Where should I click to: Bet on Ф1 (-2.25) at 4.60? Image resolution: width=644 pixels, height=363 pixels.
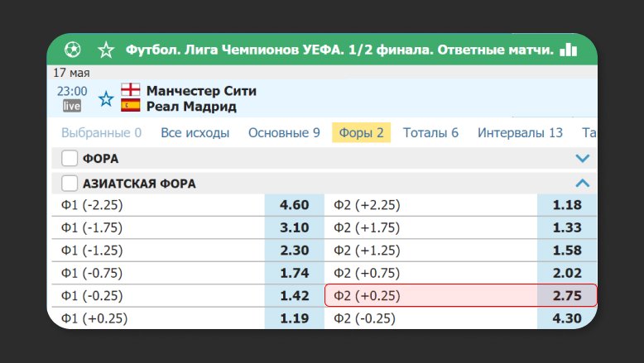point(295,205)
